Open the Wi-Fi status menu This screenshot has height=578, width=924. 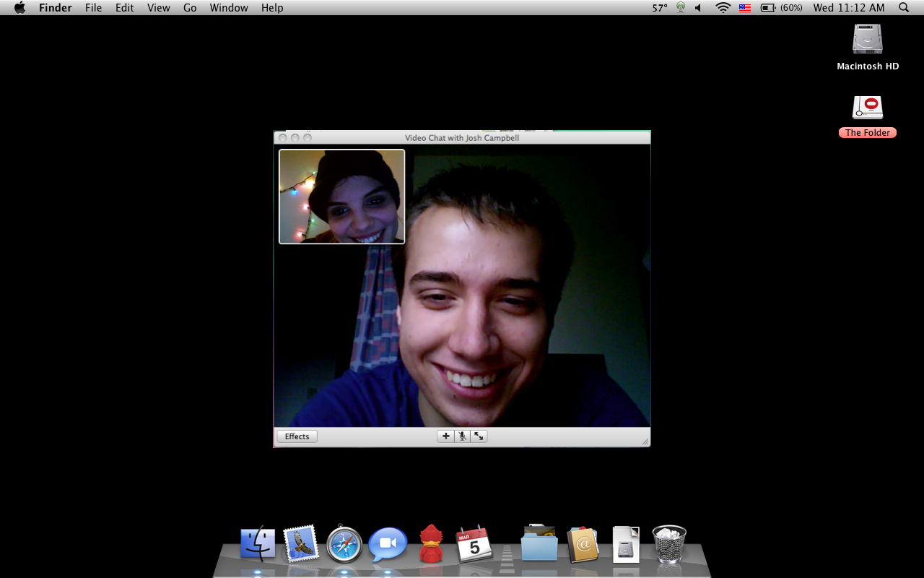click(723, 8)
